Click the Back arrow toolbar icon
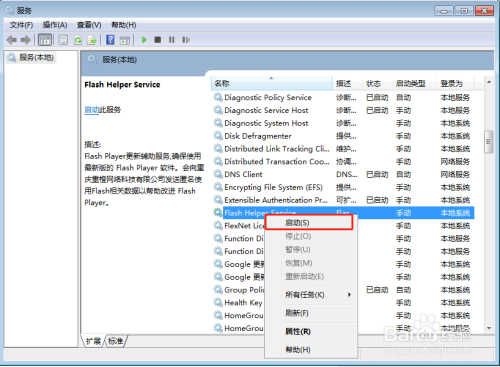This screenshot has height=367, width=500. click(x=12, y=40)
